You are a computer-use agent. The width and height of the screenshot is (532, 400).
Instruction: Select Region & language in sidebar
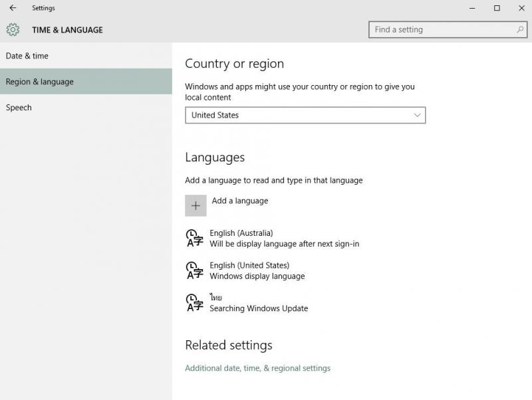(40, 82)
